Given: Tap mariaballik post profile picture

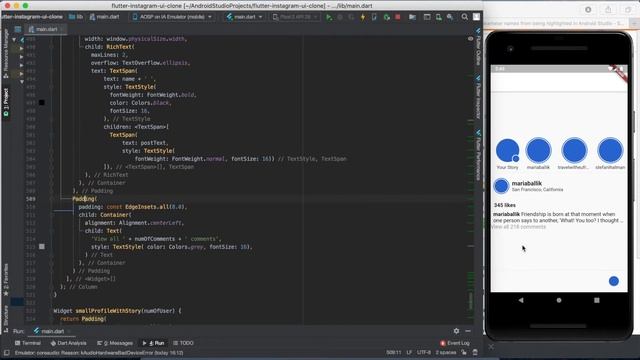Looking at the screenshot, I should [x=501, y=186].
